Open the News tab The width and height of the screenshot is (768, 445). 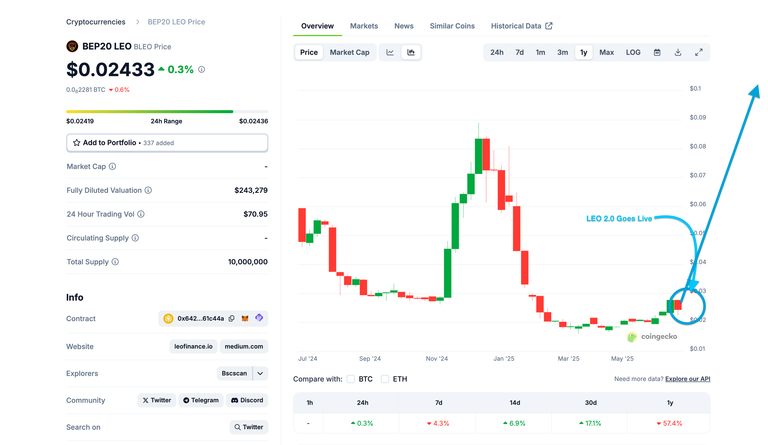pyautogui.click(x=404, y=26)
